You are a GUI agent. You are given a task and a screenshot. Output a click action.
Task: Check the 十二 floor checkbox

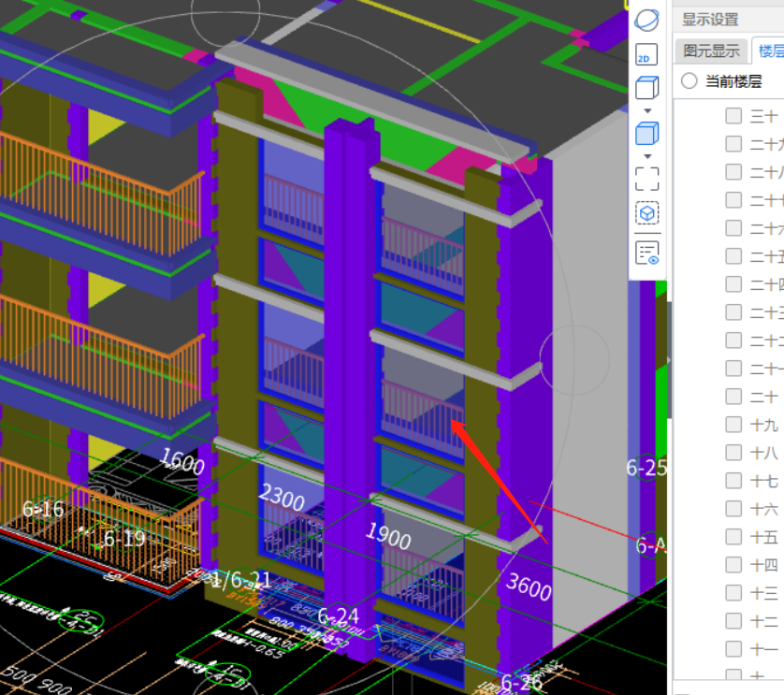[733, 621]
